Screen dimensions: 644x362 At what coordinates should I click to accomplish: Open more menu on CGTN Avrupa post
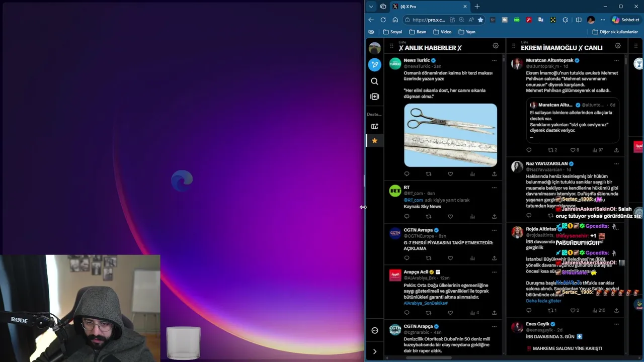[494, 230]
